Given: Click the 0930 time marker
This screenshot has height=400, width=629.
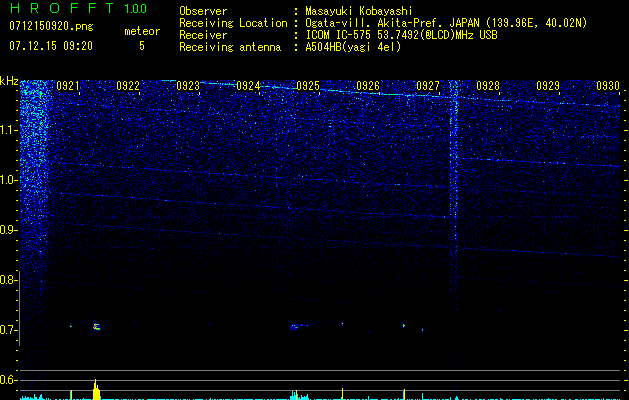Looking at the screenshot, I should click(608, 86).
